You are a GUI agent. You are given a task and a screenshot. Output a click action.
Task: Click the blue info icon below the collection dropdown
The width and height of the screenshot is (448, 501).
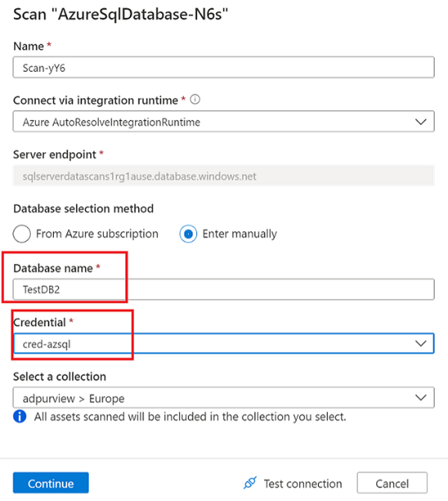[20, 417]
